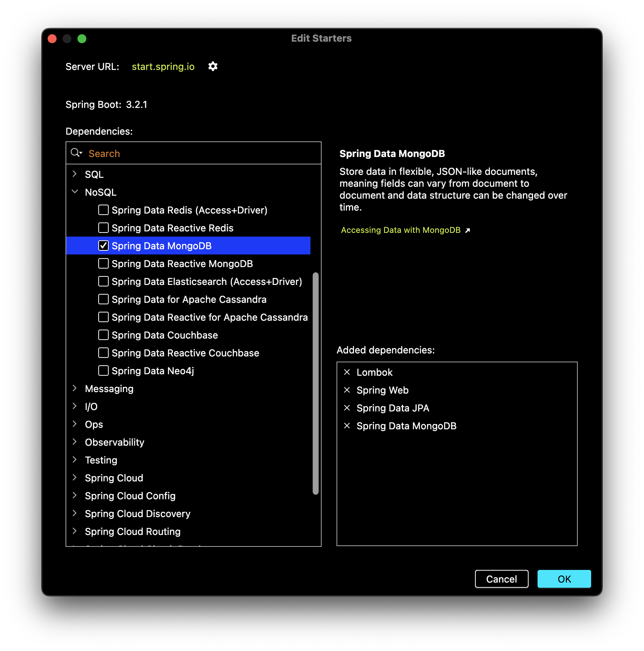Check Spring Data for Apache Cassandra
The width and height of the screenshot is (644, 651).
pos(103,299)
